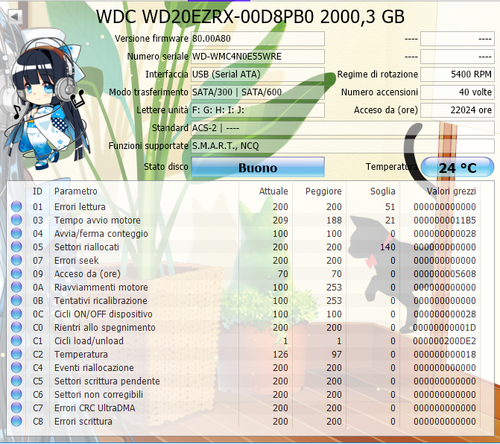
Task: Click status orb for C2 Temperatura
Action: (x=16, y=354)
